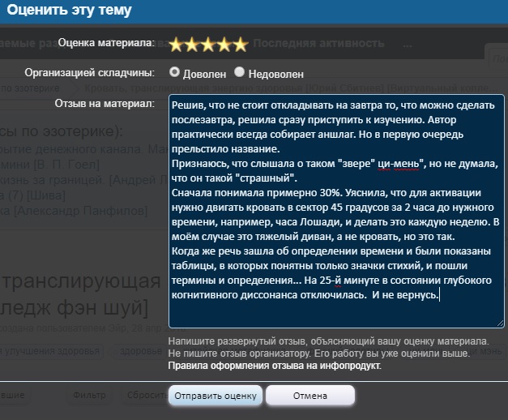
Task: Select the first rating star
Action: pyautogui.click(x=176, y=44)
